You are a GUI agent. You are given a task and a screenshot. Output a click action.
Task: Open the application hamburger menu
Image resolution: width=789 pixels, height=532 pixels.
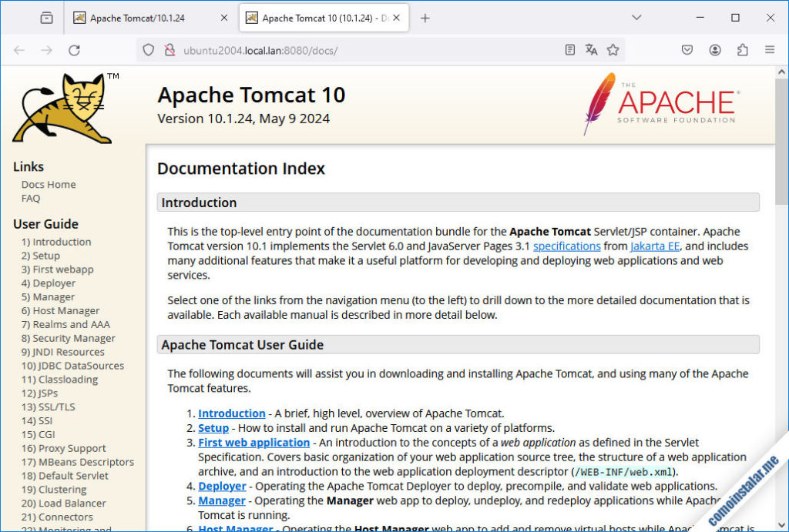[769, 49]
